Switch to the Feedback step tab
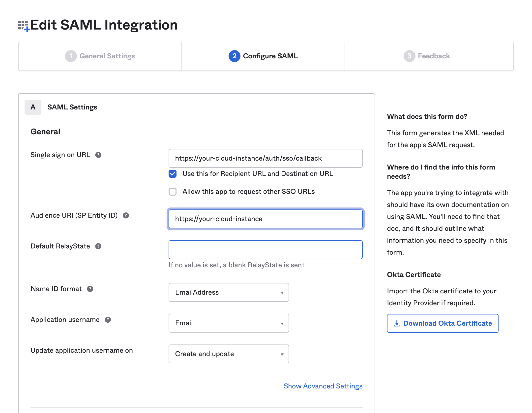This screenshot has height=413, width=532. click(429, 56)
